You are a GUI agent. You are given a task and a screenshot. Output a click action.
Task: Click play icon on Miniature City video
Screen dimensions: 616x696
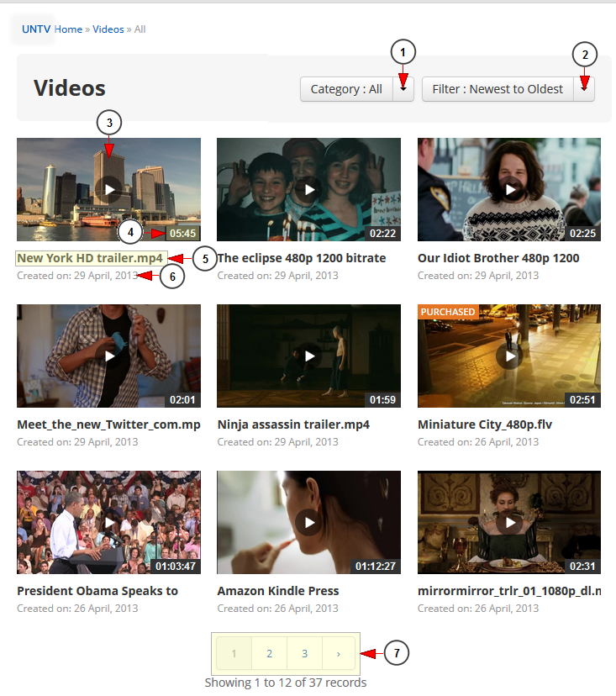coord(509,356)
